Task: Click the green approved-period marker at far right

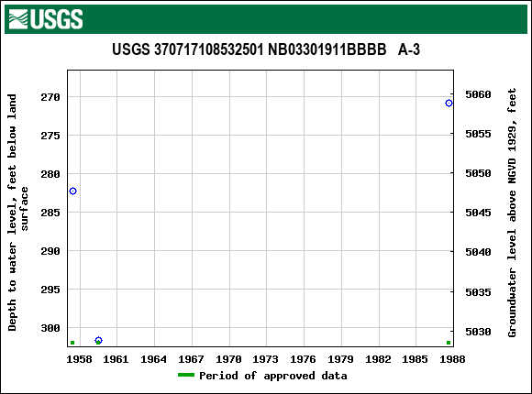Action: click(x=449, y=343)
